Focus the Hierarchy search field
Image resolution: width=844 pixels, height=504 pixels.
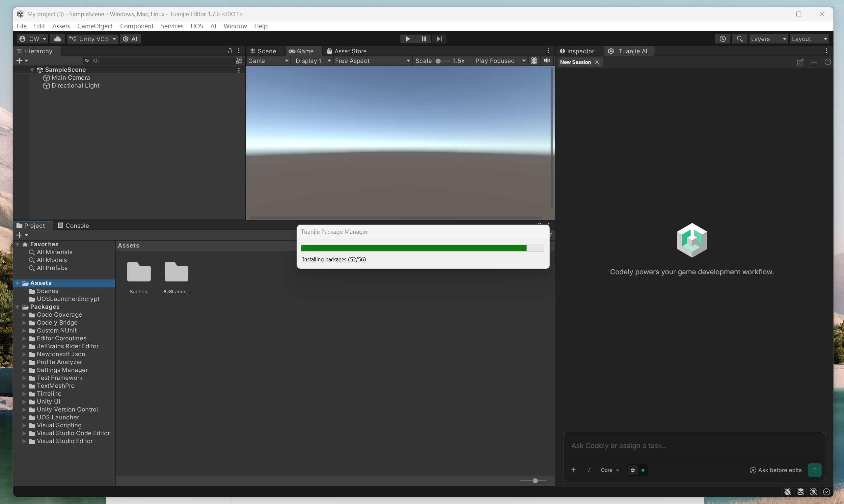pos(159,61)
